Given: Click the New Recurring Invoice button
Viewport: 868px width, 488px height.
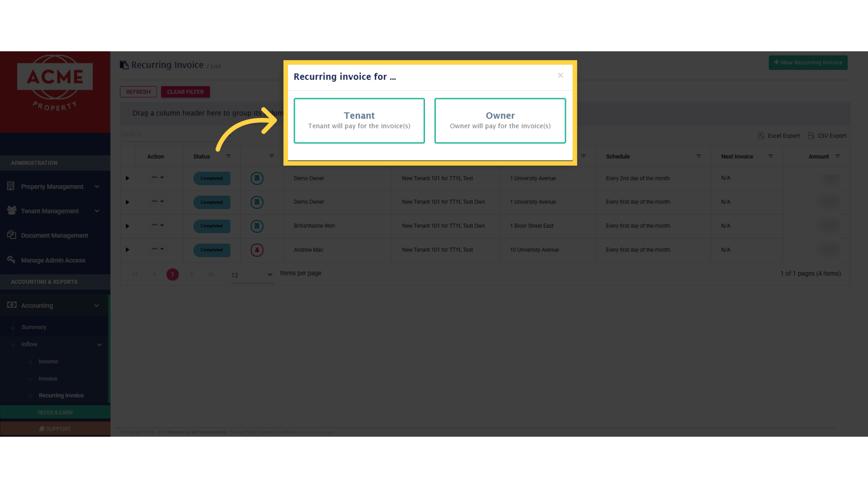Looking at the screenshot, I should coord(808,62).
